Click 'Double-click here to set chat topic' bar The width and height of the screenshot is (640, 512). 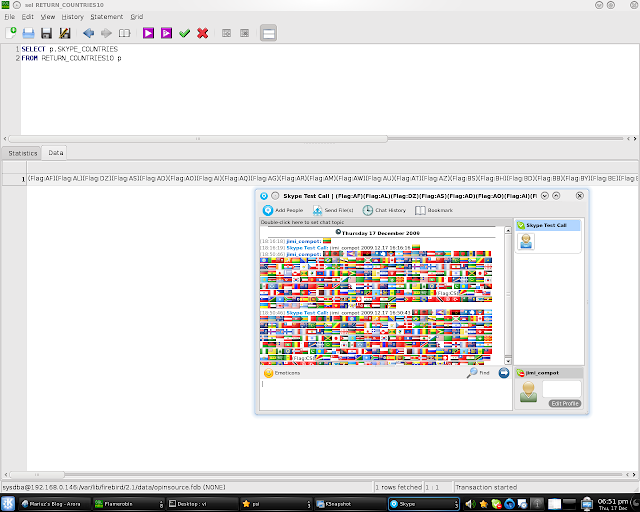click(x=386, y=223)
